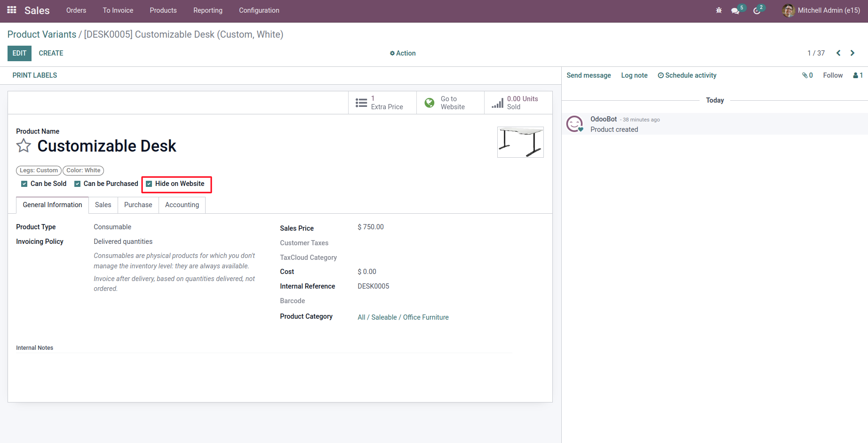Click the Product created message text

(614, 129)
